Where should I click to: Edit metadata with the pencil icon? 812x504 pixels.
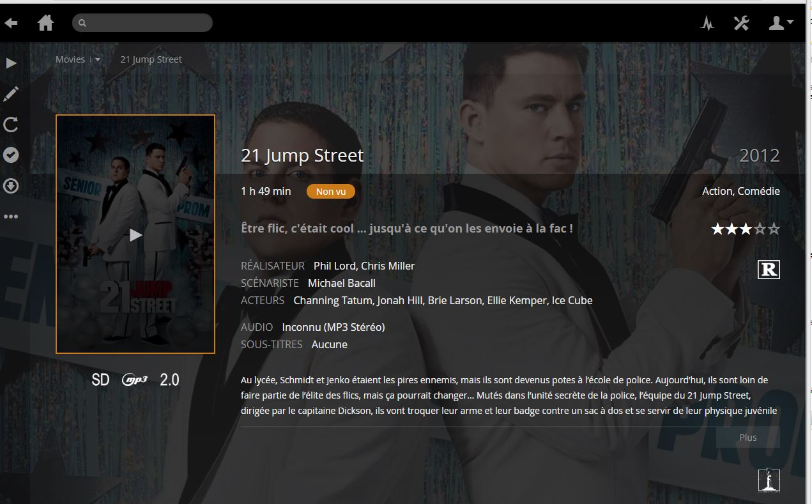pos(11,94)
